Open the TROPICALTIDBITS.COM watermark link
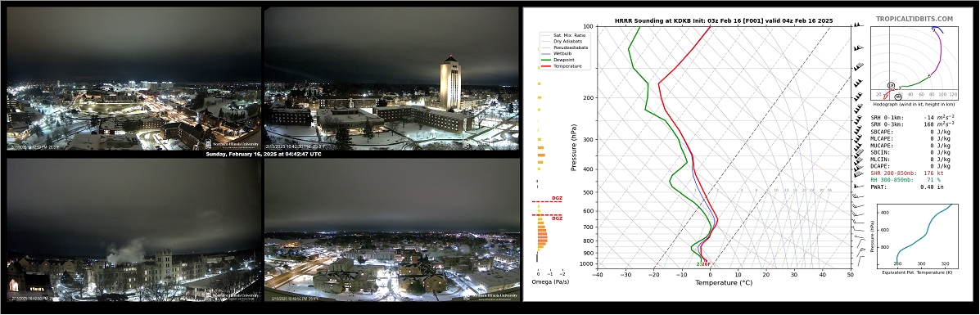The height and width of the screenshot is (315, 980). pyautogui.click(x=915, y=20)
